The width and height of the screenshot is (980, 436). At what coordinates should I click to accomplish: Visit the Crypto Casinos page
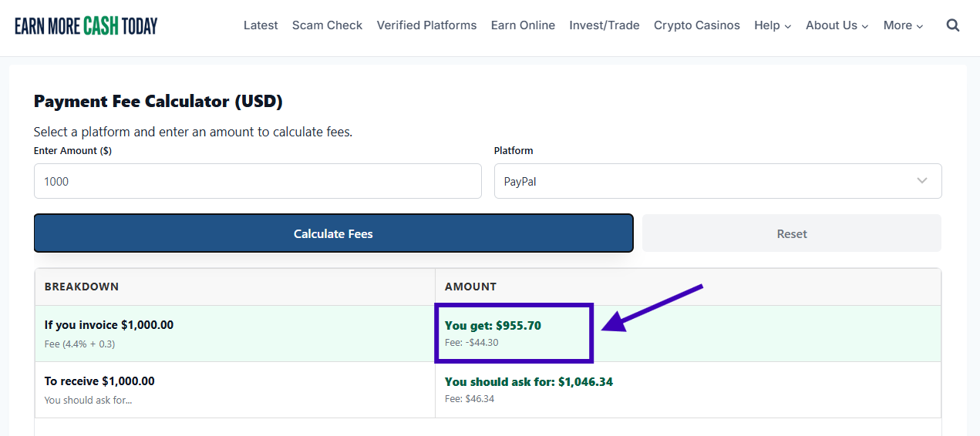[x=696, y=25]
